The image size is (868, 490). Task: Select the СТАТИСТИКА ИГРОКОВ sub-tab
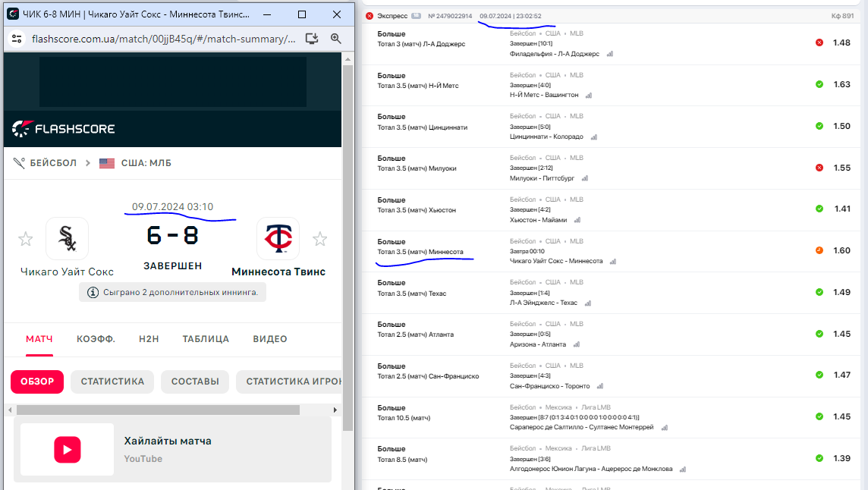289,382
